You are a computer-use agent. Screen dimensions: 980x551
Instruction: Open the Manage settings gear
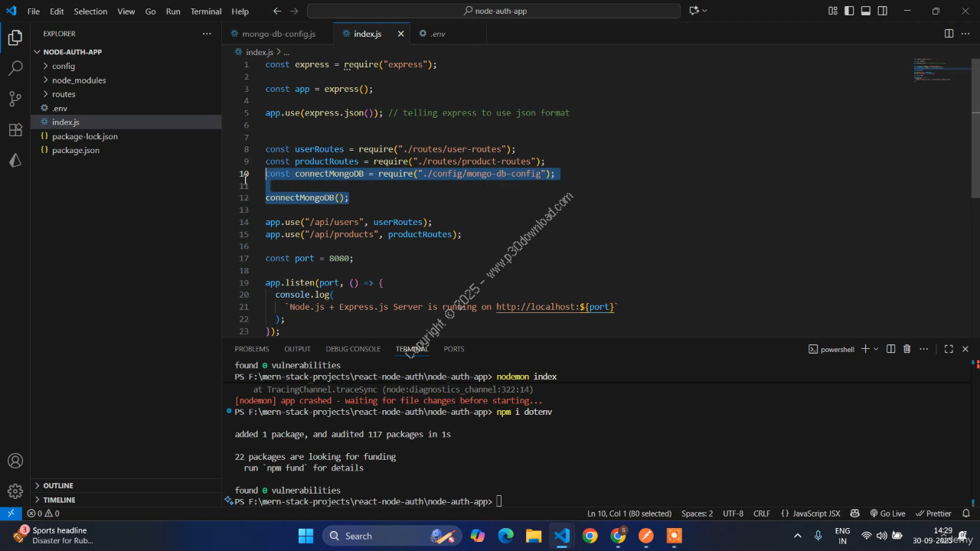tap(15, 491)
